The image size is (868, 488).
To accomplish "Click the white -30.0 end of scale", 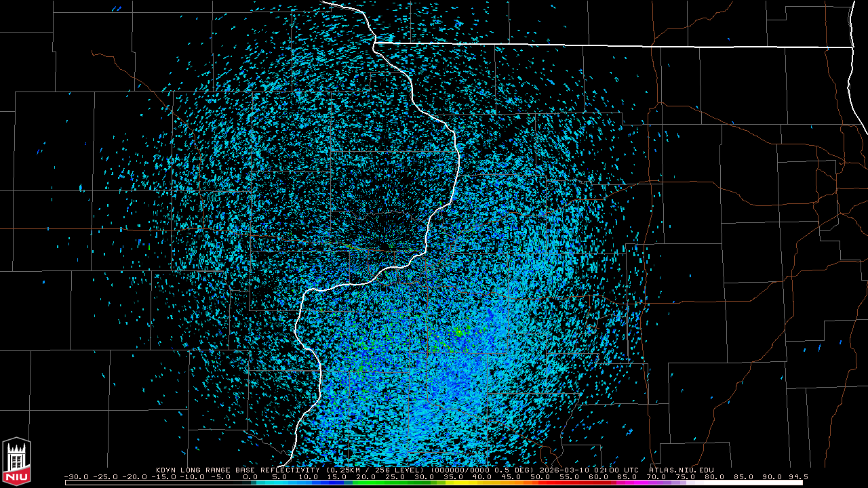I will point(75,483).
